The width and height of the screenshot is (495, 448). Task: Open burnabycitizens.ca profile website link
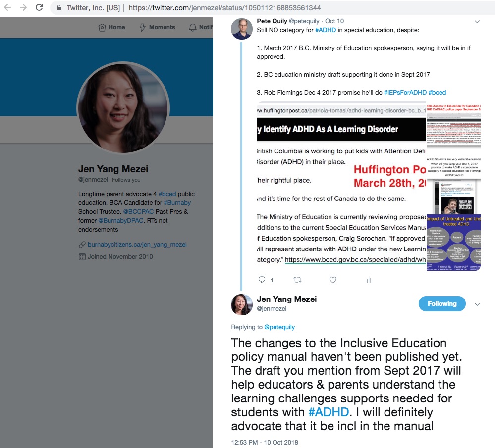point(137,244)
